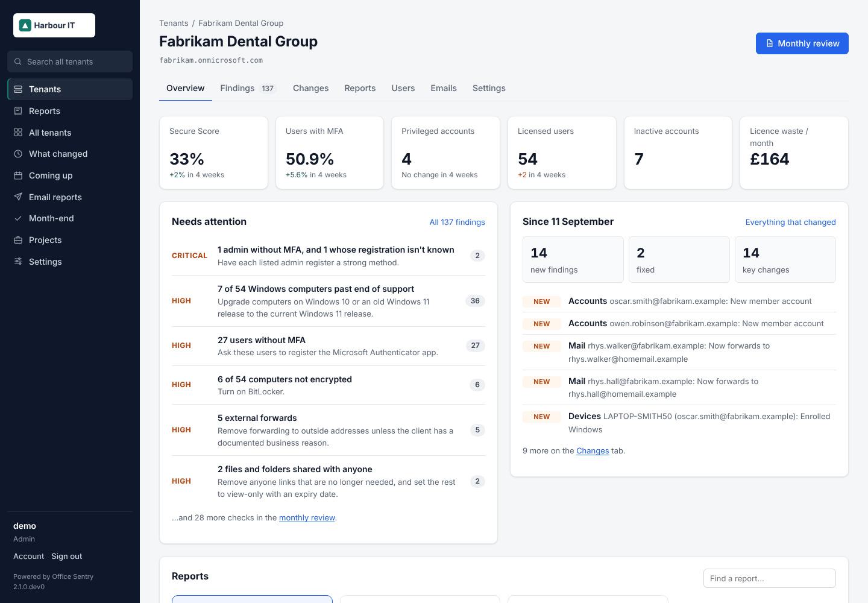Screen dimensions: 868x603
Task: Go to the Emails tab
Action: click(x=444, y=88)
